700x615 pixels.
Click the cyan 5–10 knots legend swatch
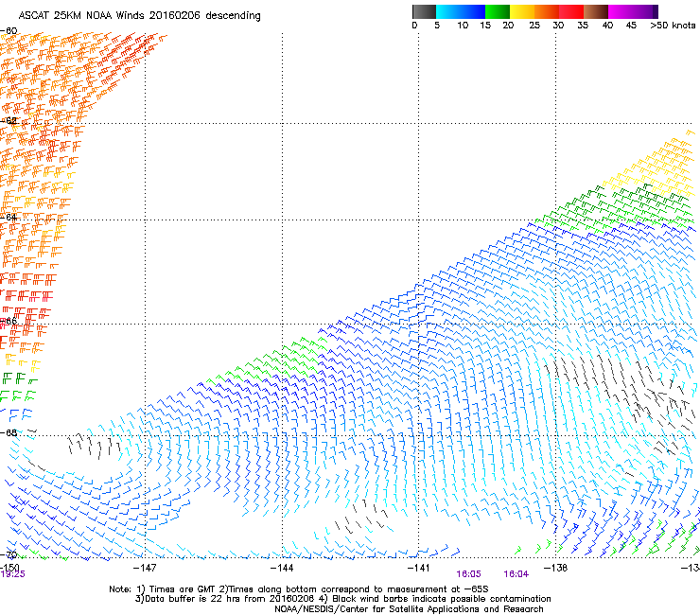448,11
